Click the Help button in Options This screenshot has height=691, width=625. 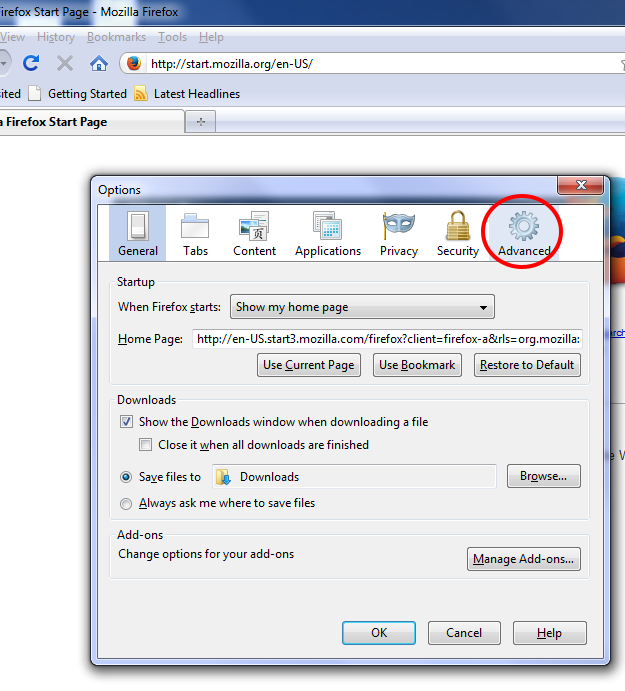pos(550,633)
